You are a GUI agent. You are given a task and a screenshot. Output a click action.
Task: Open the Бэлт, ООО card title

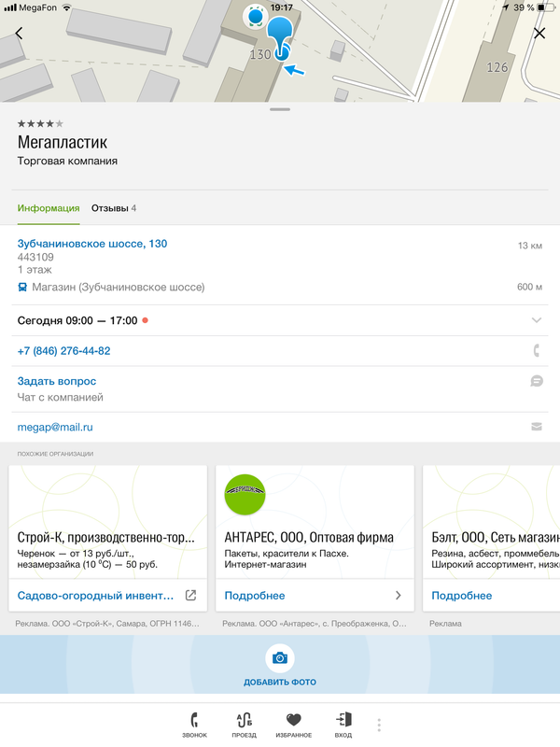click(496, 538)
